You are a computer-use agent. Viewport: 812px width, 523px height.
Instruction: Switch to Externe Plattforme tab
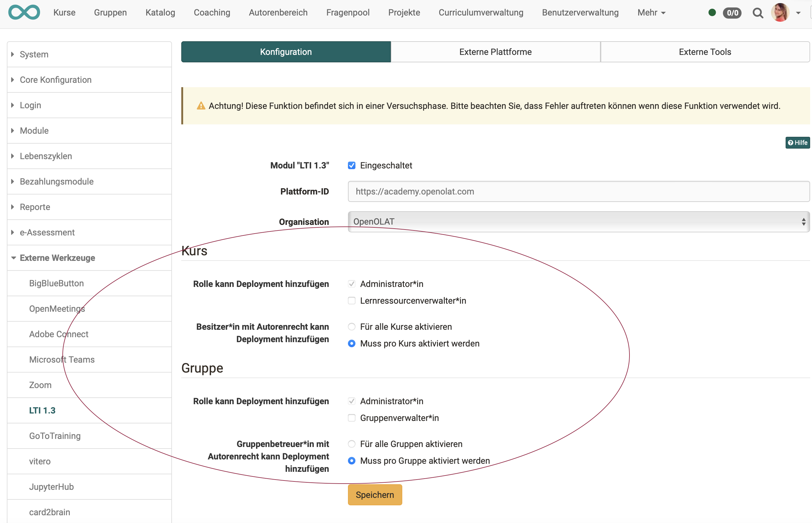(x=496, y=52)
